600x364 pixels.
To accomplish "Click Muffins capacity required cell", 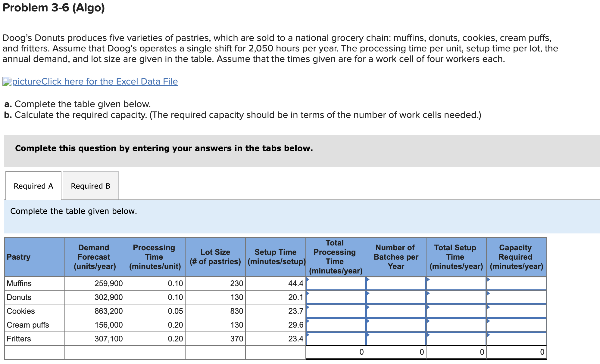I will (516, 283).
